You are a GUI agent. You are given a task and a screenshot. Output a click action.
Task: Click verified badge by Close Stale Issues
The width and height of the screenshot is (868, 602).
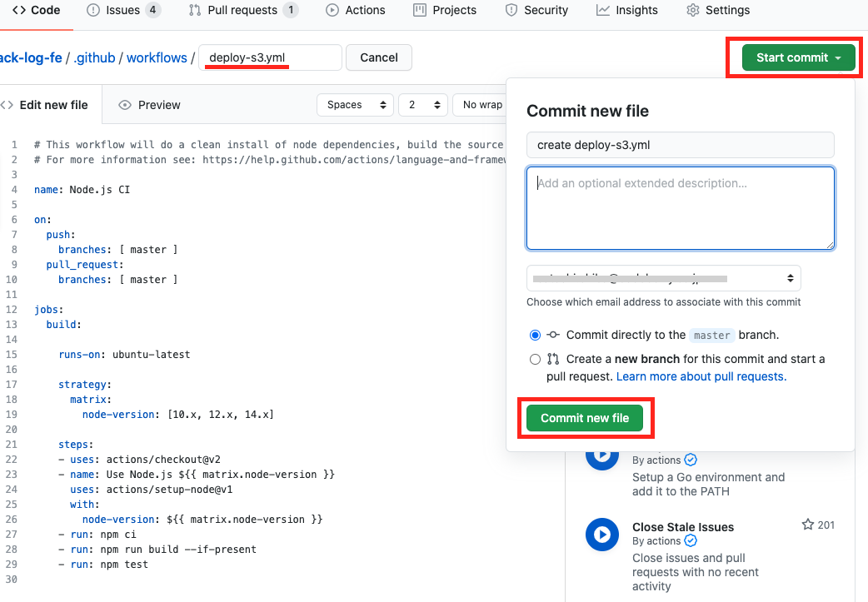pos(691,540)
